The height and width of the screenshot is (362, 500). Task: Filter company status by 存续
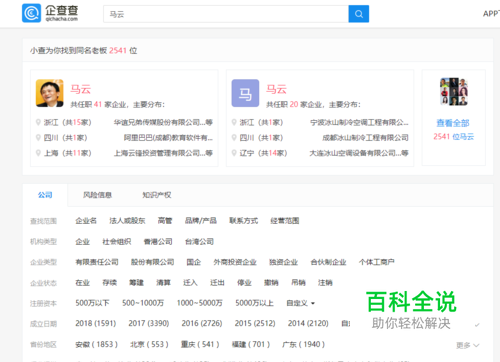pos(110,283)
